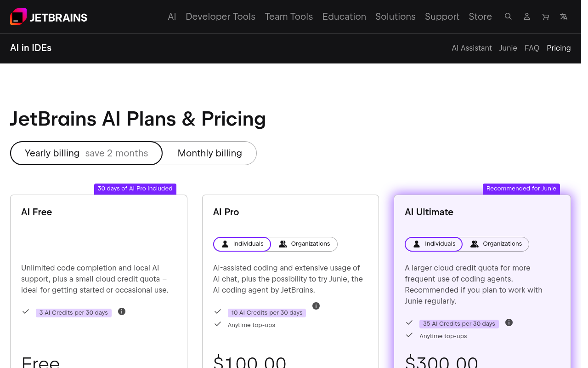Select Individuals for the AI Pro plan
Screen dimensions: 588x368
[x=242, y=244]
